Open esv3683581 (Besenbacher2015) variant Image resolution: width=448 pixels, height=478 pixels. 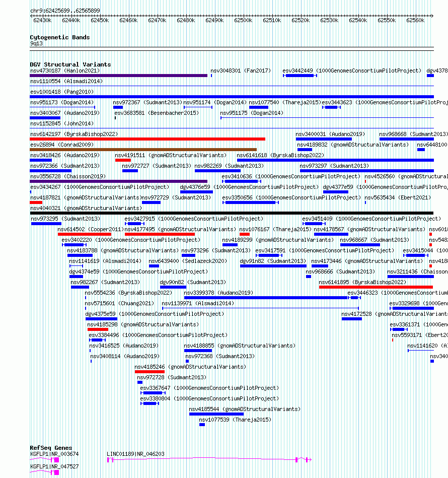click(157, 113)
